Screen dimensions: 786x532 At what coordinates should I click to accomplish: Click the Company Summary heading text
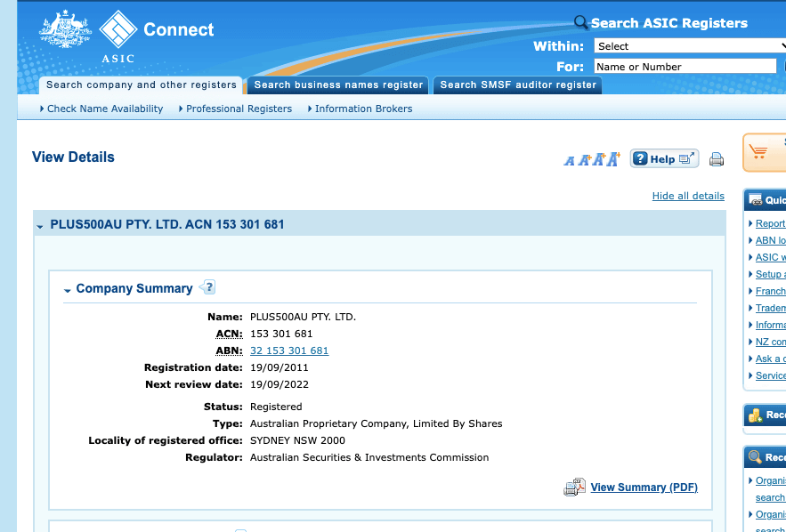click(134, 288)
